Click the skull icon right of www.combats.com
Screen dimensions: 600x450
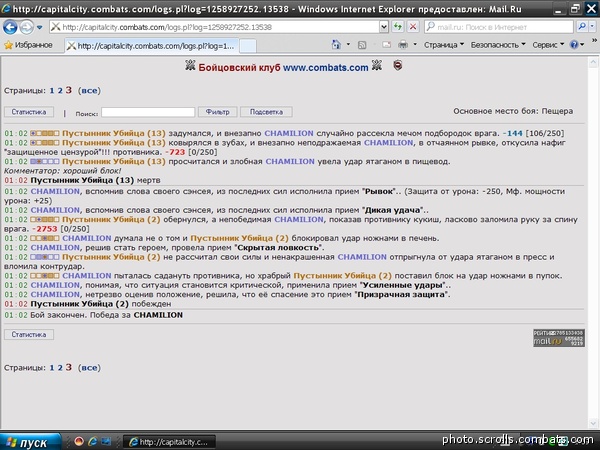pos(377,66)
